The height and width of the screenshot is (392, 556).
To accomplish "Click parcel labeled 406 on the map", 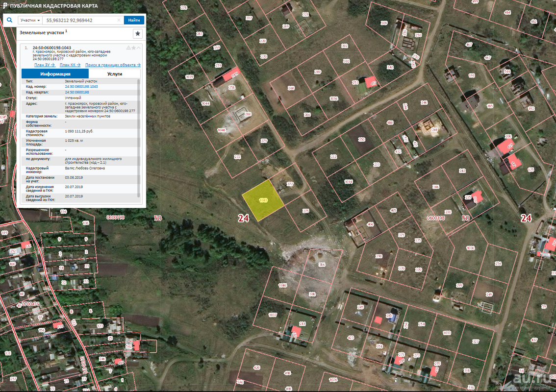I will 370,224.
